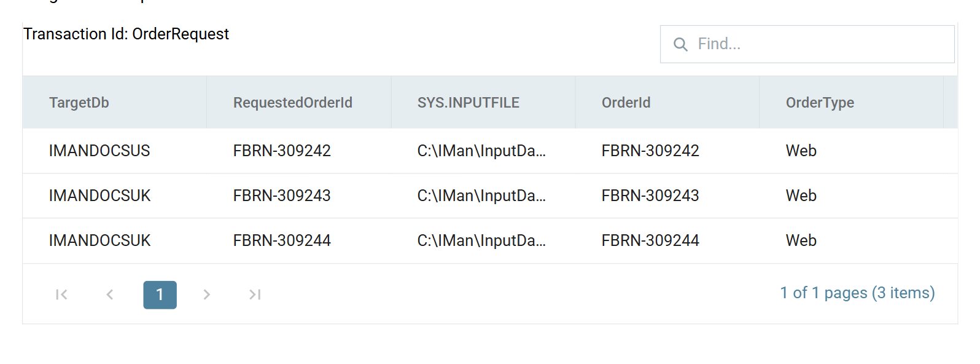Go to previous page arrow
Viewport: 980px width, 364px height.
(110, 295)
